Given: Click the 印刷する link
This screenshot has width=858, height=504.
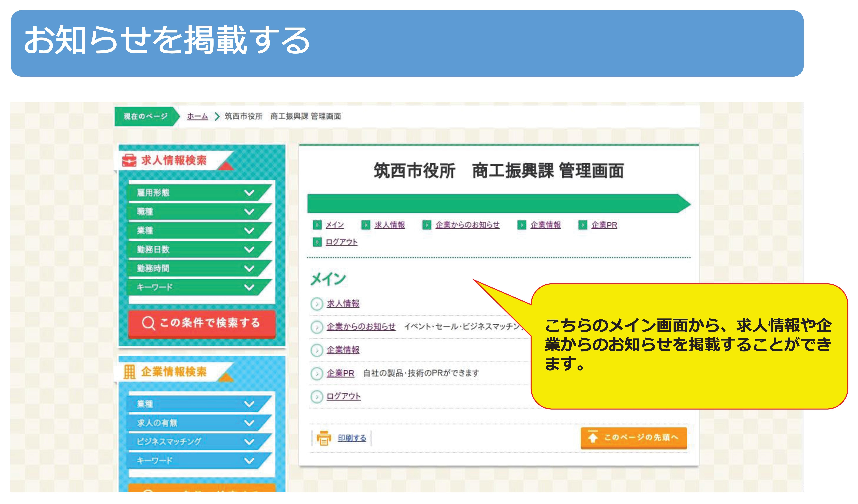Looking at the screenshot, I should (x=352, y=438).
